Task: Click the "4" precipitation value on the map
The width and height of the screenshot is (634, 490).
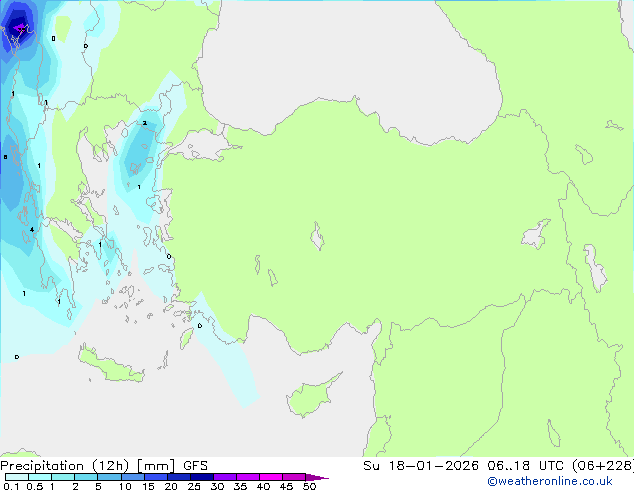Action: pyautogui.click(x=32, y=230)
